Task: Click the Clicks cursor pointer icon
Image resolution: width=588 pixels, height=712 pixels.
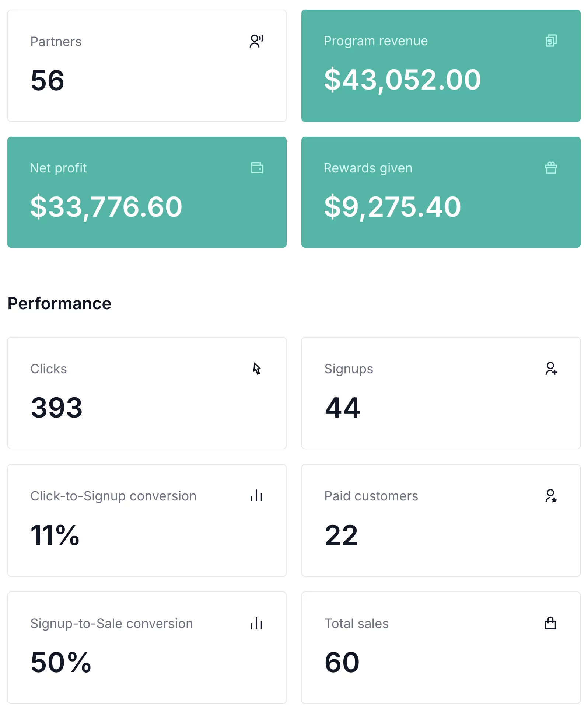Action: point(257,369)
